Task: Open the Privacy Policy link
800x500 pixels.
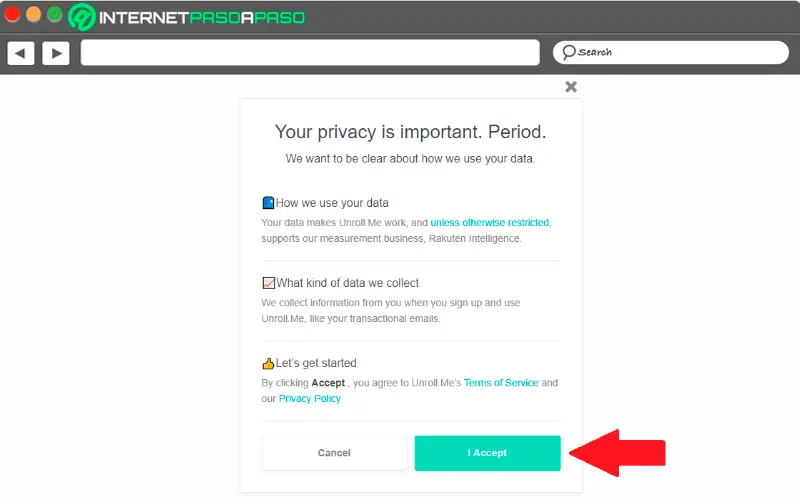Action: (310, 399)
